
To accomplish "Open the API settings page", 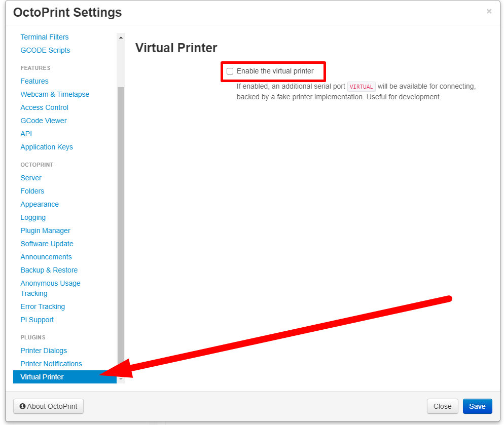I will pyautogui.click(x=26, y=134).
